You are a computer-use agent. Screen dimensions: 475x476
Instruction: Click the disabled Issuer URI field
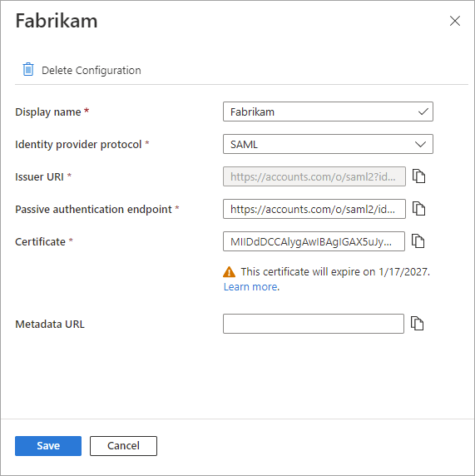pos(314,176)
